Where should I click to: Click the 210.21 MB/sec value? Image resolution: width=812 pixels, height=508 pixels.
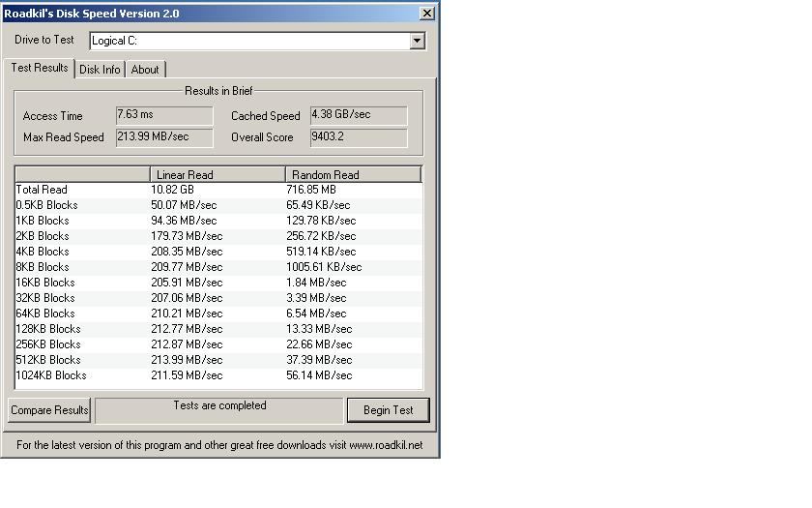(187, 314)
